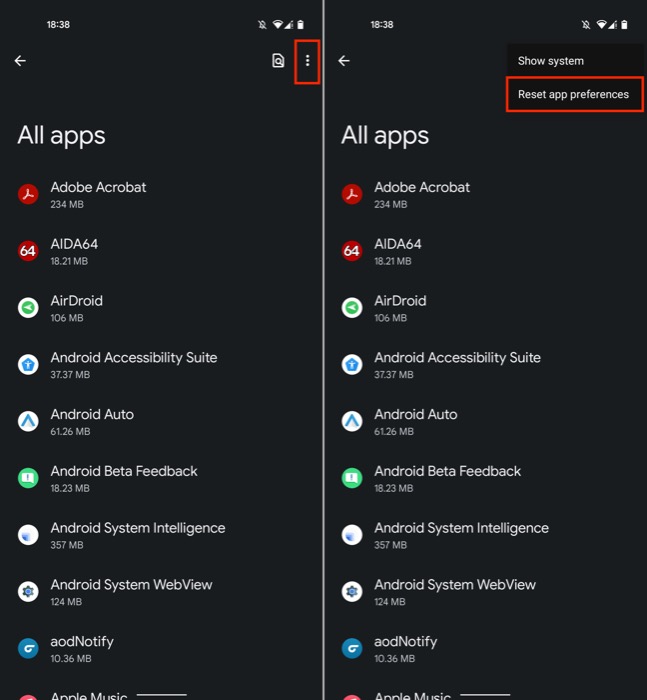Select the Adobe Acrobat name in the right list
The image size is (647, 700).
click(422, 187)
